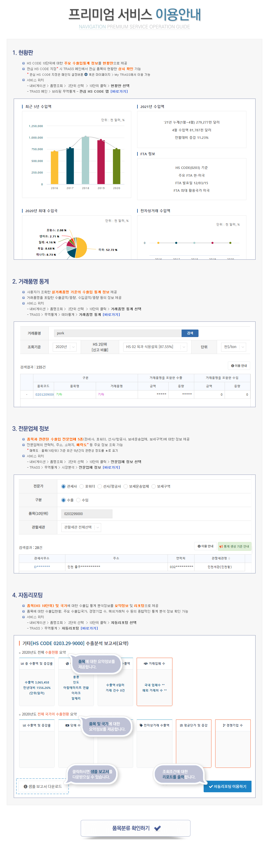This screenshot has width=269, height=868.
Task: Click the 거래품명 input field containing pork
Action: point(118,333)
